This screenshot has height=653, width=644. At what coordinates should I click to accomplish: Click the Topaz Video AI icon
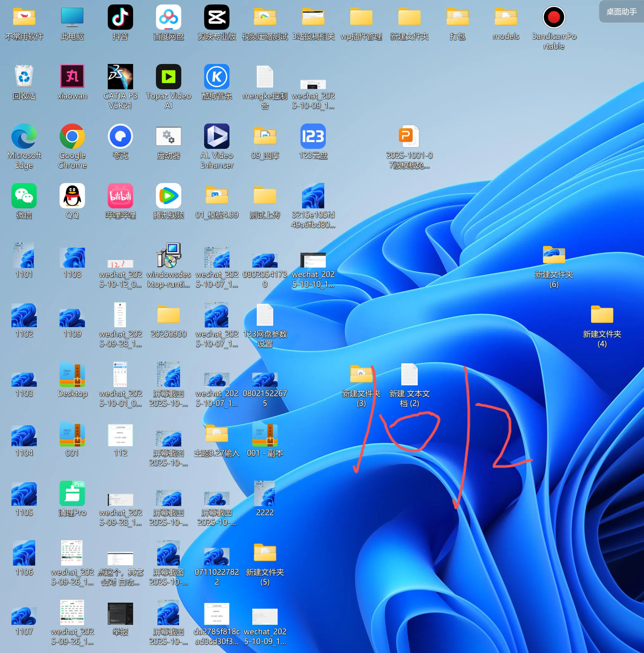(168, 77)
